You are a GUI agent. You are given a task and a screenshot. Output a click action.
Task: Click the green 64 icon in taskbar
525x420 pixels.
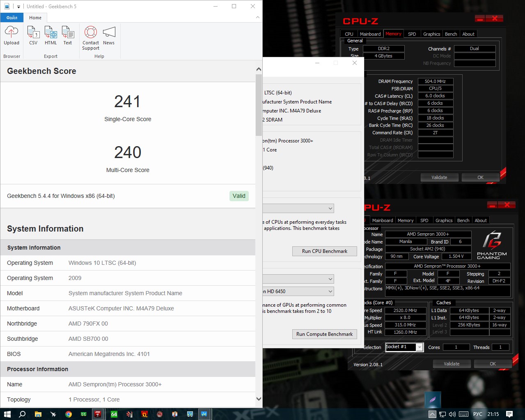click(114, 414)
